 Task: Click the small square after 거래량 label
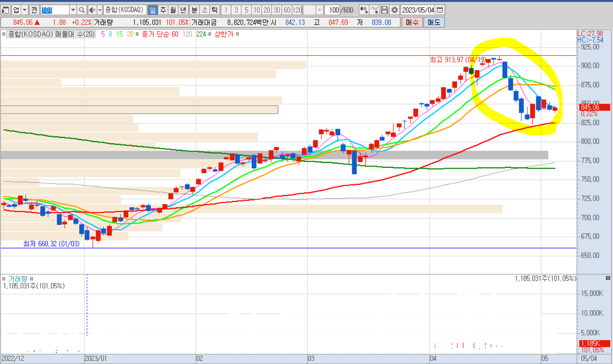32,279
